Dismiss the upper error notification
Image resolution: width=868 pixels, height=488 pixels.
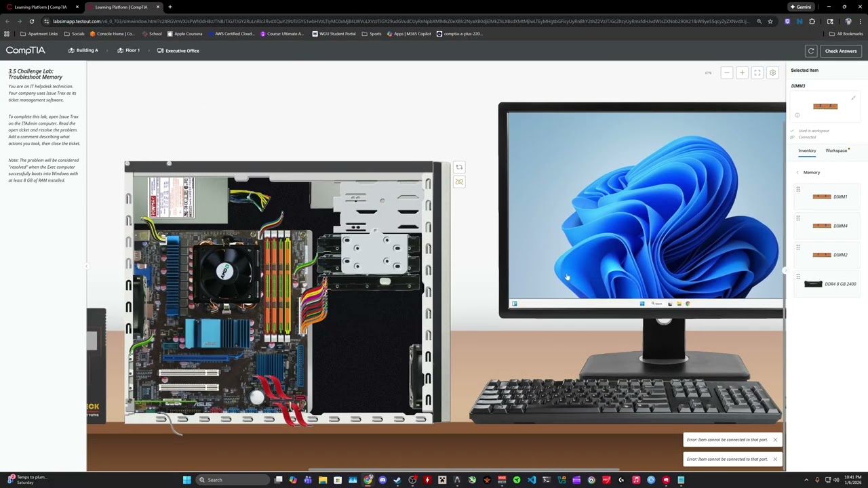pyautogui.click(x=775, y=440)
